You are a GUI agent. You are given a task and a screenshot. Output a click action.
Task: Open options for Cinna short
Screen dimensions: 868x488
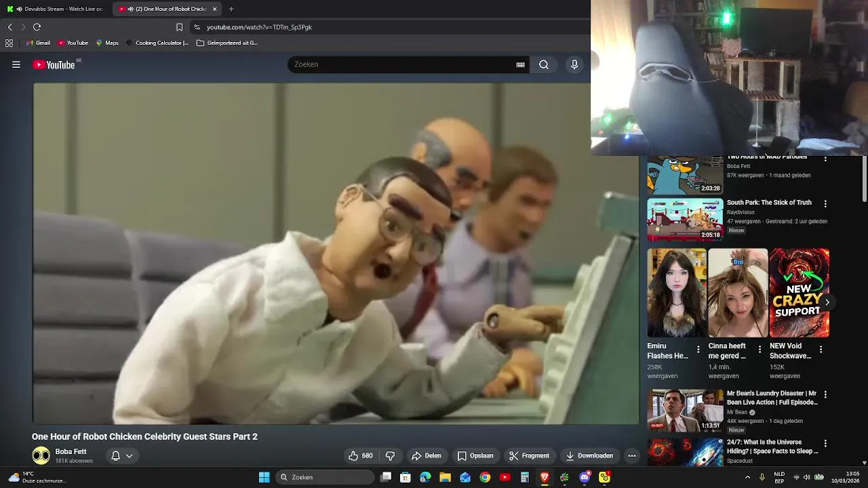coord(759,350)
